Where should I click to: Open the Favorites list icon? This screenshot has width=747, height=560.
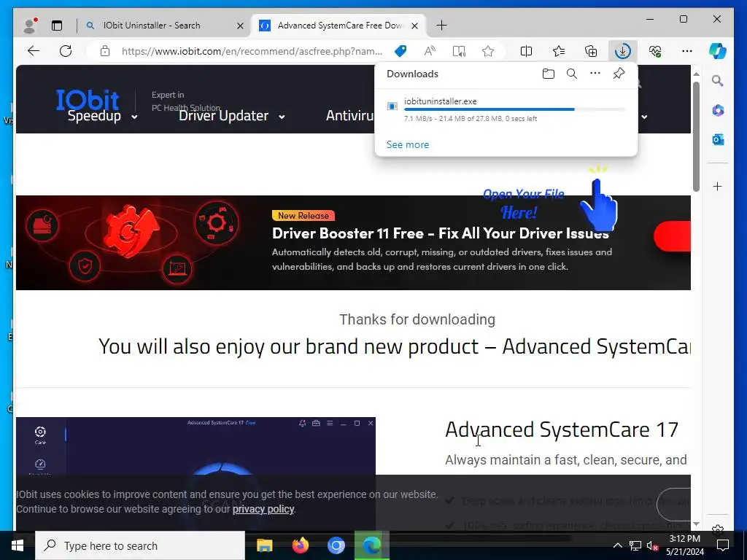(x=559, y=51)
